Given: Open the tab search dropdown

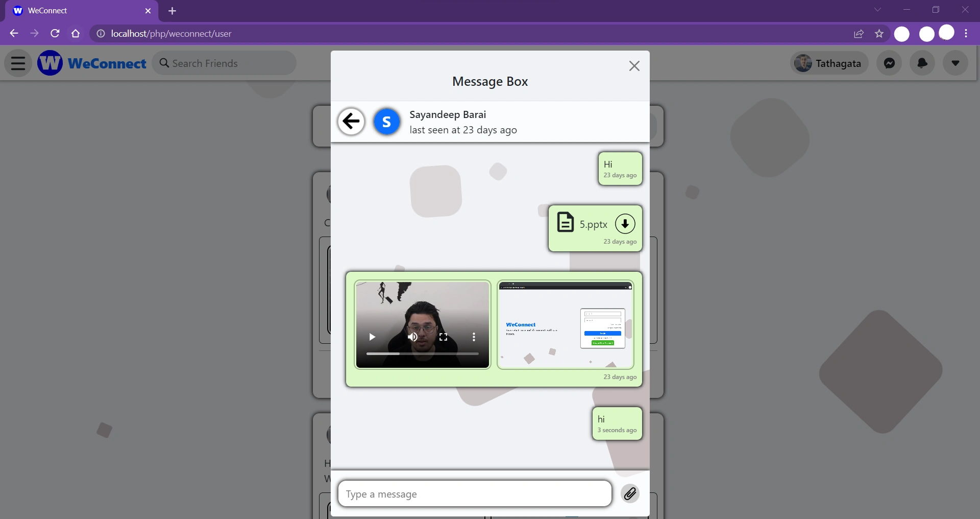Looking at the screenshot, I should click(877, 10).
